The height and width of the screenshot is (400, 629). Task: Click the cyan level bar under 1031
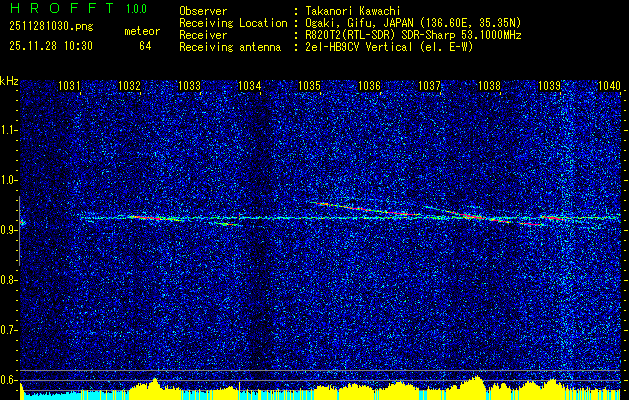[x=52, y=395]
